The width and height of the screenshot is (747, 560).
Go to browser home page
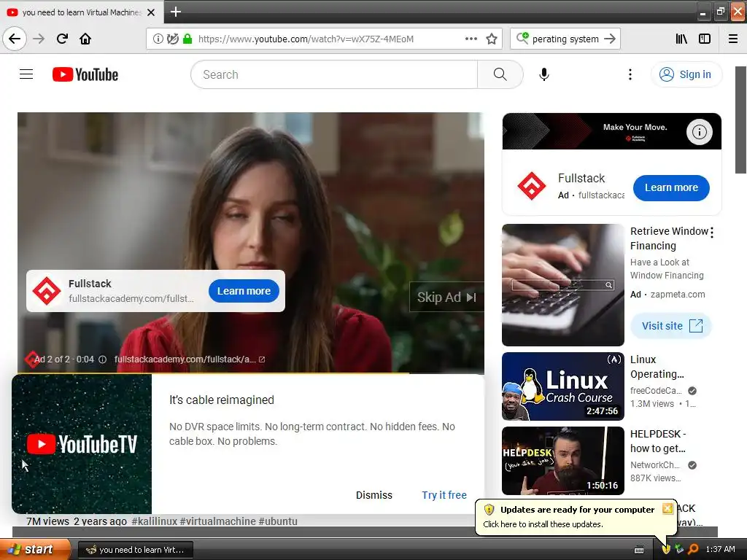click(85, 39)
